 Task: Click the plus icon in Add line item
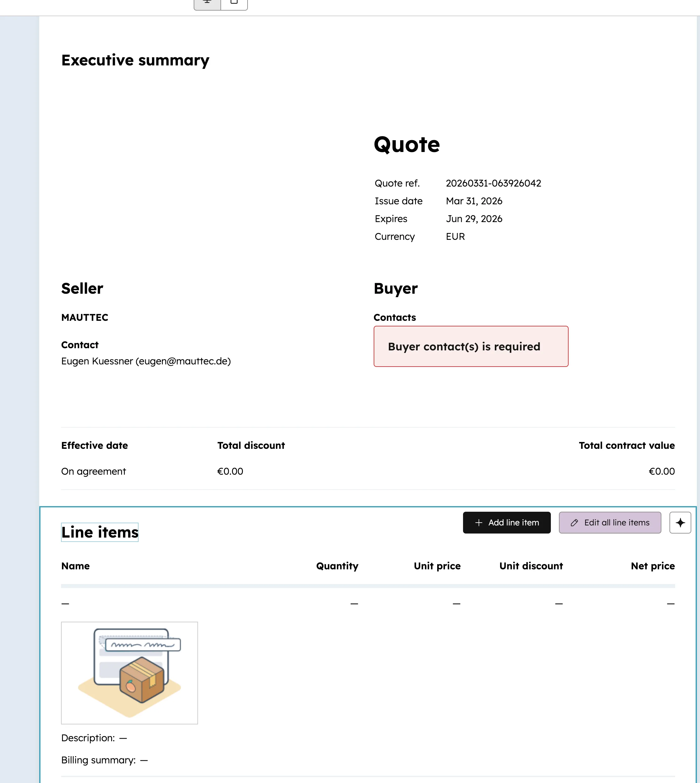479,523
